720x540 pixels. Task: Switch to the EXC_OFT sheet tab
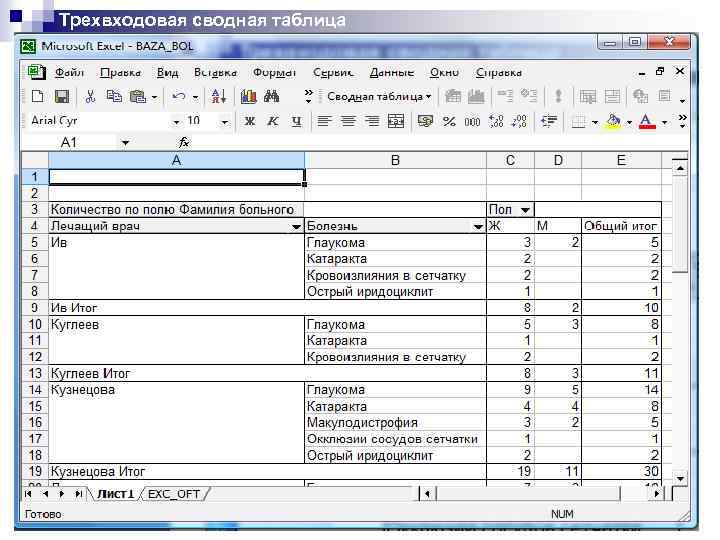(174, 494)
